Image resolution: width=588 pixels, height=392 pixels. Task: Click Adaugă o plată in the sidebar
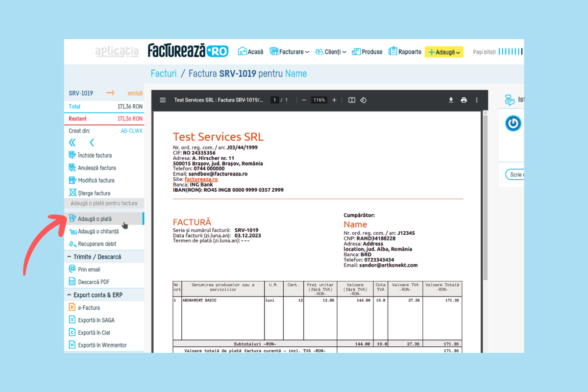pos(95,219)
